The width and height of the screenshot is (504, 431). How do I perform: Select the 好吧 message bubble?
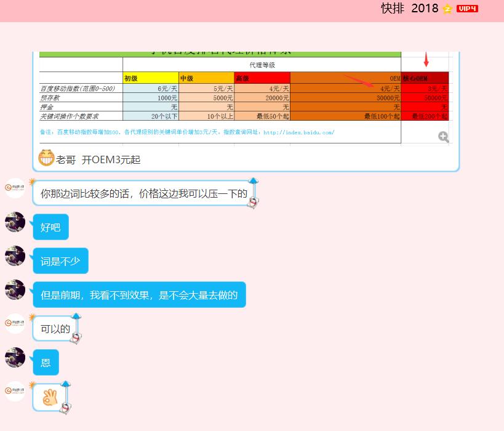point(51,227)
